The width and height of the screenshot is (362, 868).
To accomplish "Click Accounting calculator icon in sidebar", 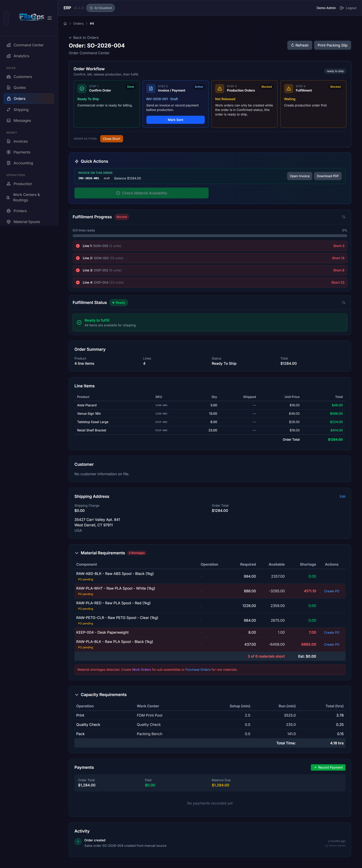I will point(9,163).
